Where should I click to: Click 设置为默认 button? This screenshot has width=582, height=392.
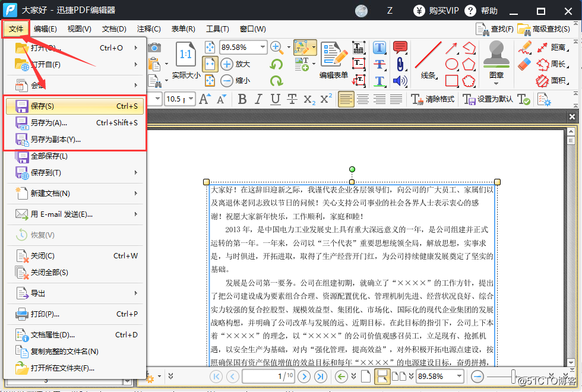coord(488,99)
